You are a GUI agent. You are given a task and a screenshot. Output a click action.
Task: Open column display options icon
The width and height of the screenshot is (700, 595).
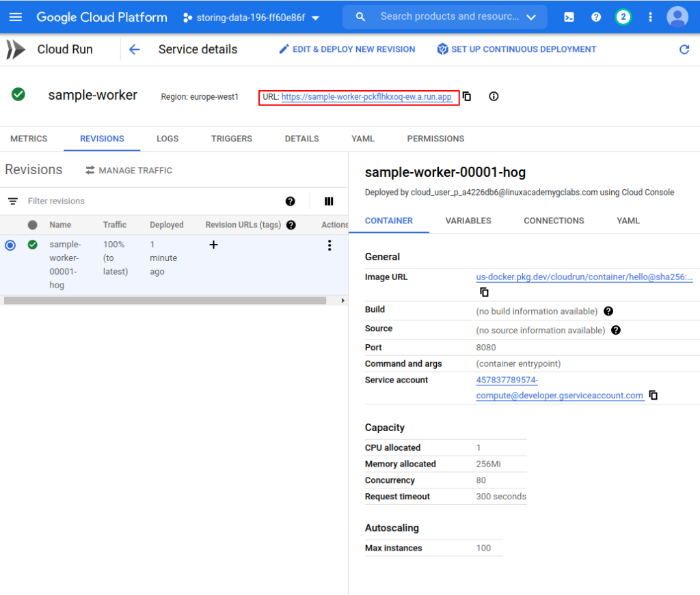329,201
